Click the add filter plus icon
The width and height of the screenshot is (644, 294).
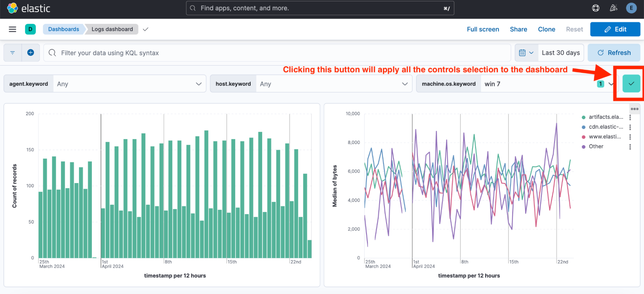click(x=31, y=53)
